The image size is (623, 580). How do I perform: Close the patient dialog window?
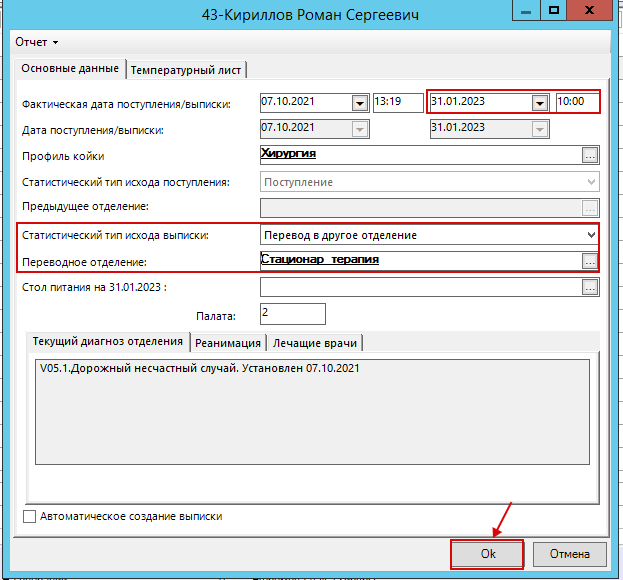point(592,12)
